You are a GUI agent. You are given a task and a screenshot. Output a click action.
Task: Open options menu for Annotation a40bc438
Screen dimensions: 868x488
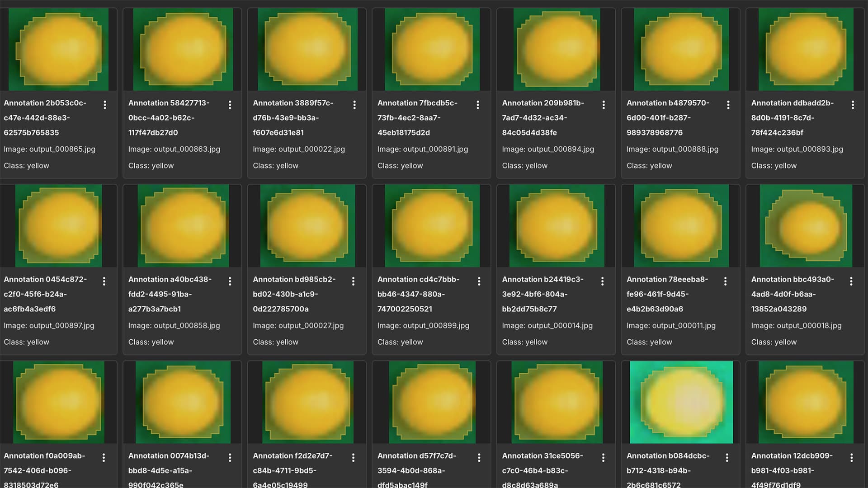(230, 281)
